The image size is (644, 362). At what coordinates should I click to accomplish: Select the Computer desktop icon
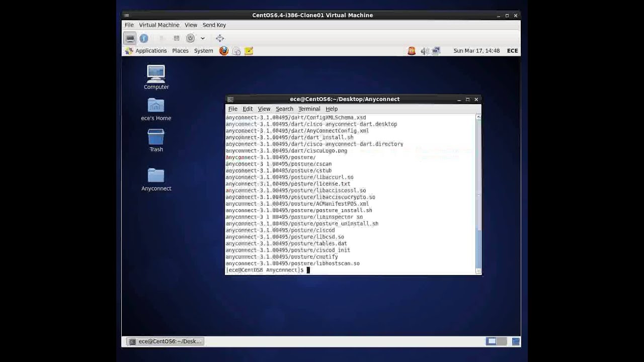coord(156,77)
